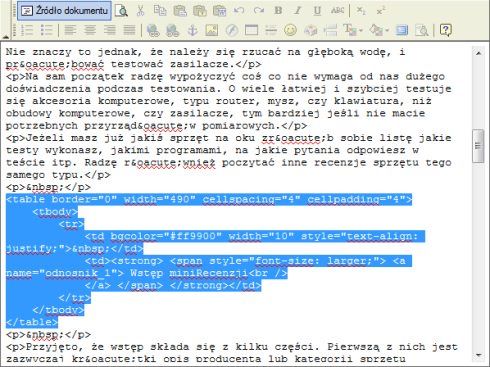Toggle underline formatting
Viewport: 490px width, 367px height.
[317, 11]
